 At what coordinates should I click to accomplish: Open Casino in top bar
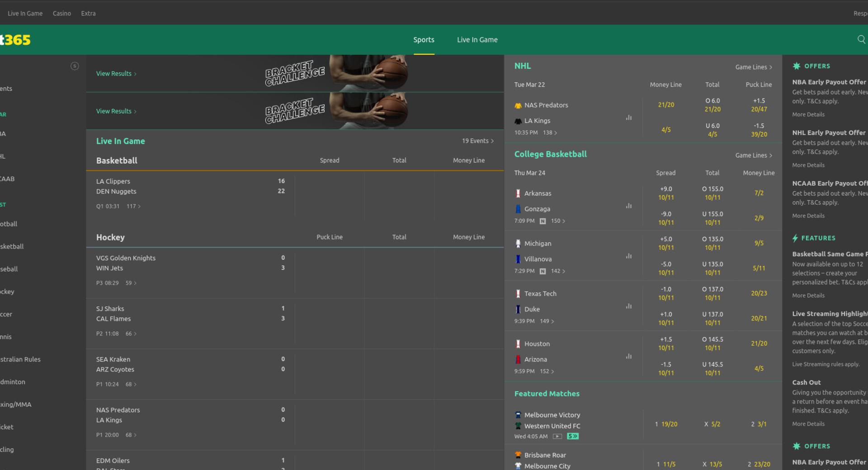pos(61,14)
